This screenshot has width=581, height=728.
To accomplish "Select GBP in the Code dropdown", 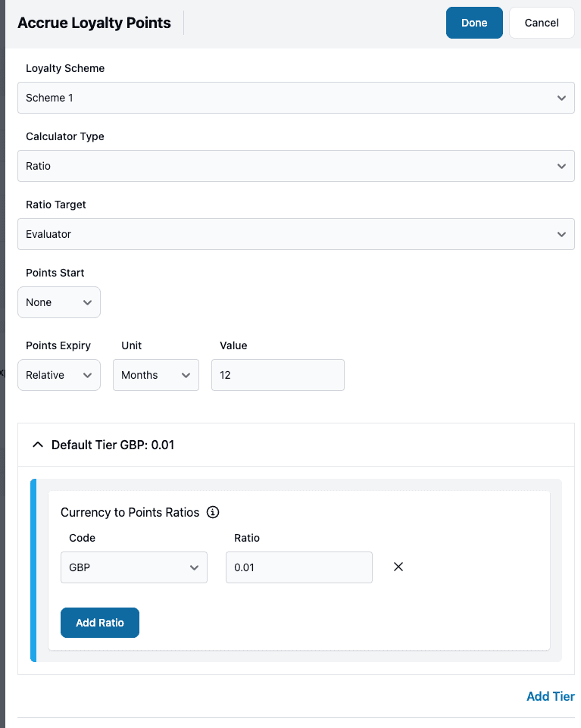I will click(x=133, y=567).
